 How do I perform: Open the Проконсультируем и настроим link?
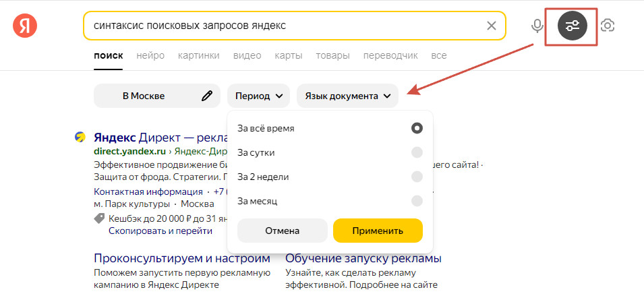point(182,259)
